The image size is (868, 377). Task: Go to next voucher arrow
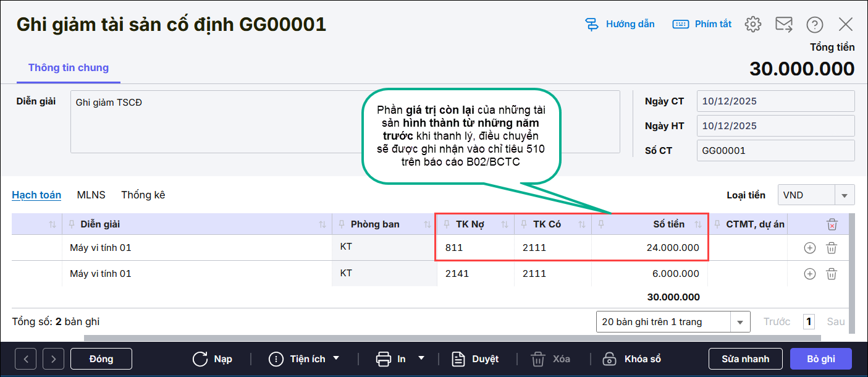click(x=54, y=359)
